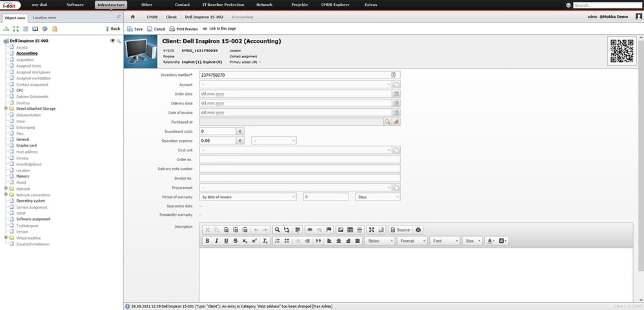The height and width of the screenshot is (310, 644).
Task: Expand Network connections tree folder
Action: [6, 195]
